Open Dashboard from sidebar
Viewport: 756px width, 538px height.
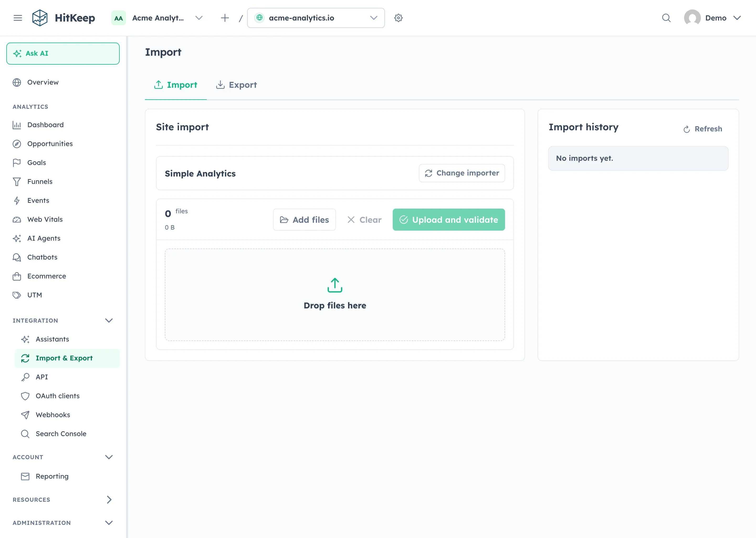click(63, 125)
